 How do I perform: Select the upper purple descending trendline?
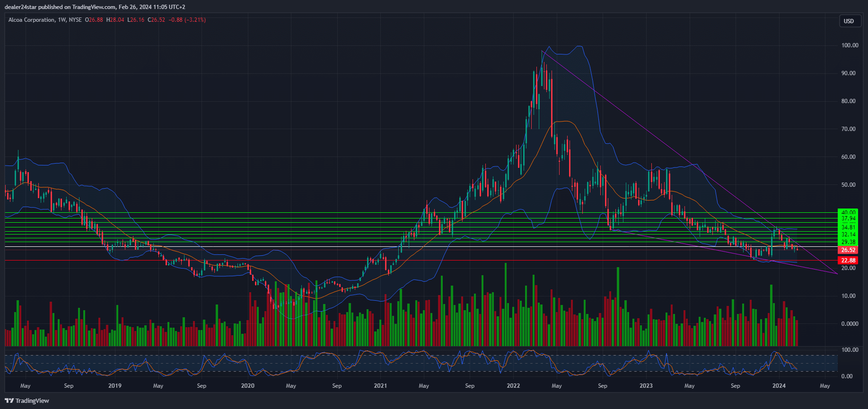[690, 162]
